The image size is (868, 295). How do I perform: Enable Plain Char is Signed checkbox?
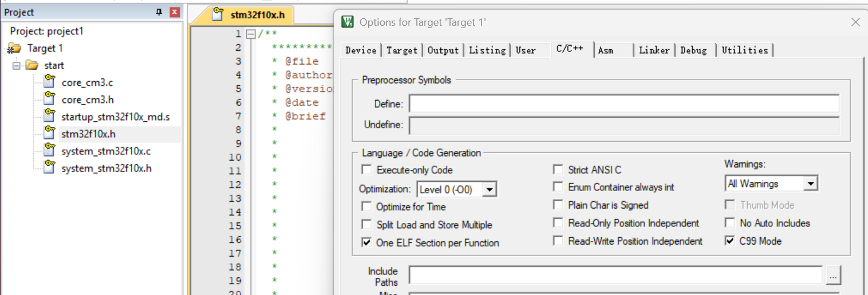(x=558, y=205)
